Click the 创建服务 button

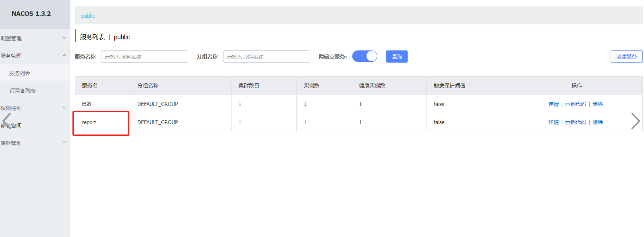[626, 57]
